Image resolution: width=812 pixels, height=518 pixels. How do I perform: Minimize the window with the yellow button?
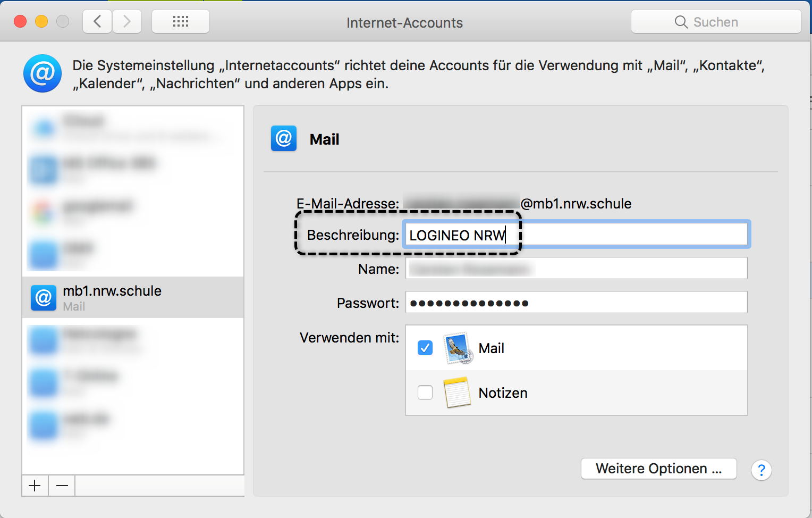click(x=41, y=21)
